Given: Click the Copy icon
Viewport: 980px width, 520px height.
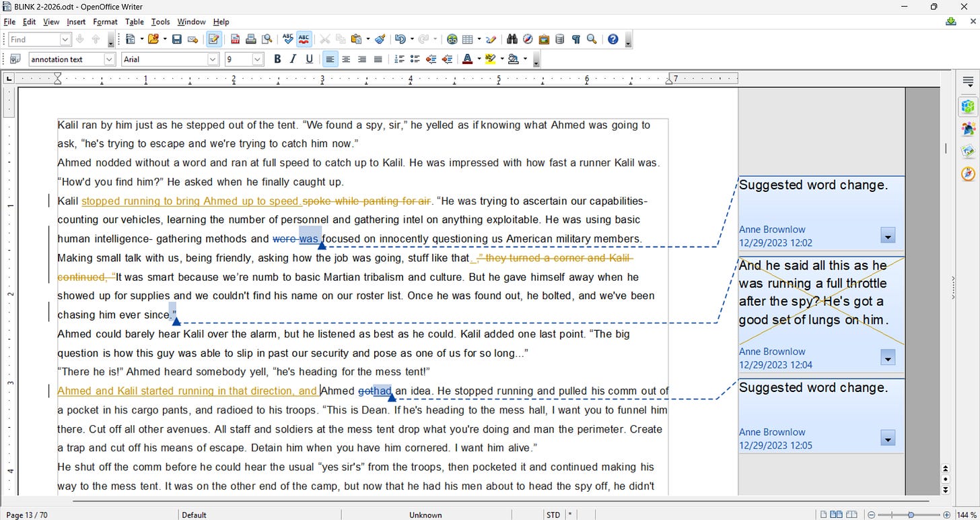Looking at the screenshot, I should (x=341, y=40).
